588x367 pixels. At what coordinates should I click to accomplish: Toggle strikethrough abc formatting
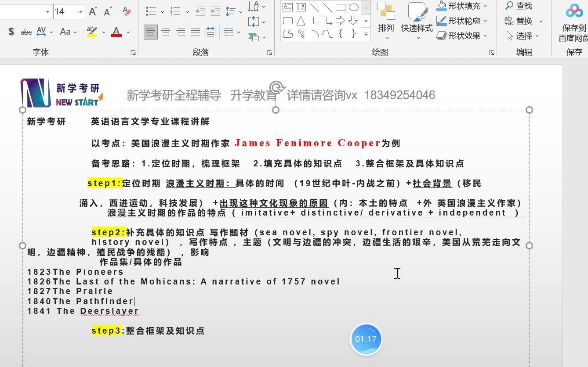tap(26, 32)
